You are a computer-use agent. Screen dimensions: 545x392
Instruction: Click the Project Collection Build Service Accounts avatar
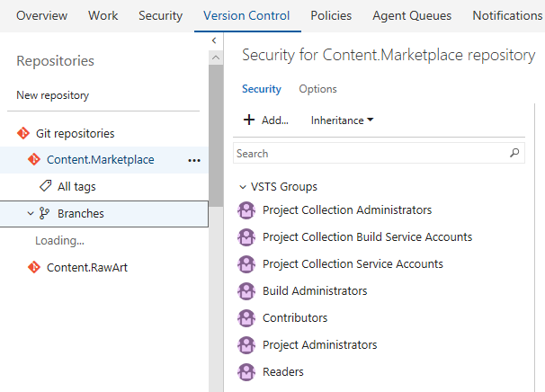[x=246, y=237]
